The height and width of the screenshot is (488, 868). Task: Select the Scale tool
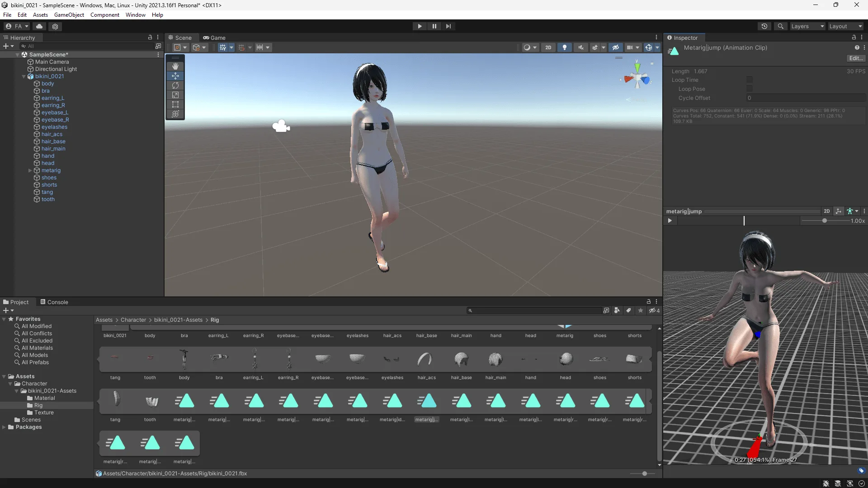pyautogui.click(x=175, y=95)
